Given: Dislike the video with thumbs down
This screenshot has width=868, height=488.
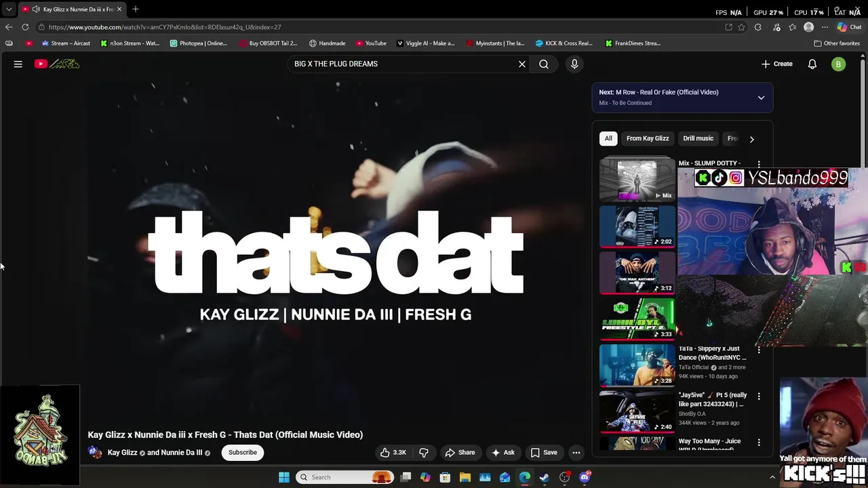Looking at the screenshot, I should coord(424,453).
